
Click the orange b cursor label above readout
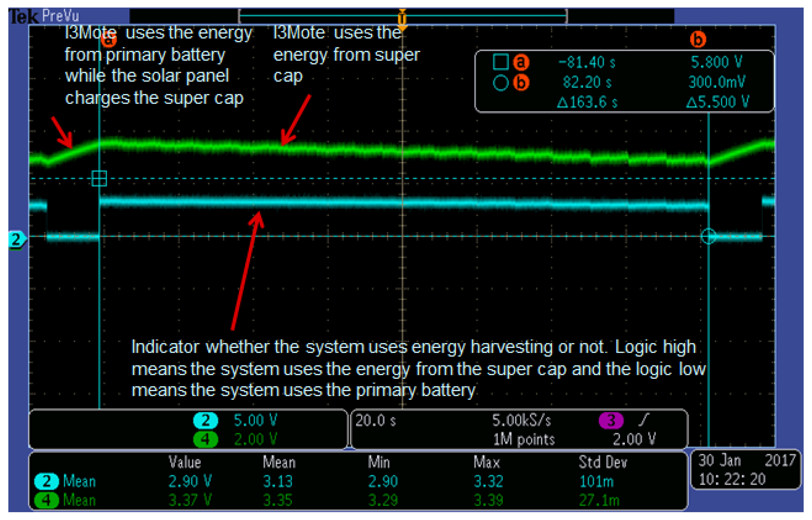[698, 39]
